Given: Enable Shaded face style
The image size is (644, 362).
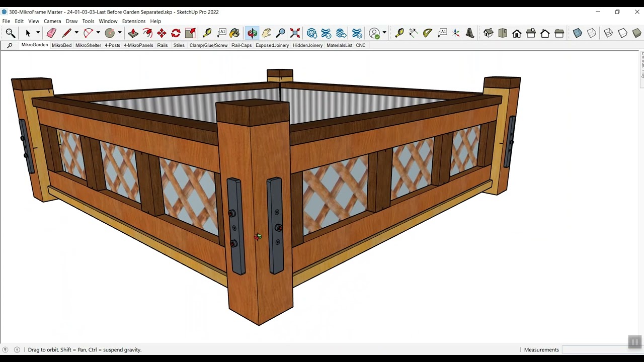Looking at the screenshot, I should coord(637,33).
